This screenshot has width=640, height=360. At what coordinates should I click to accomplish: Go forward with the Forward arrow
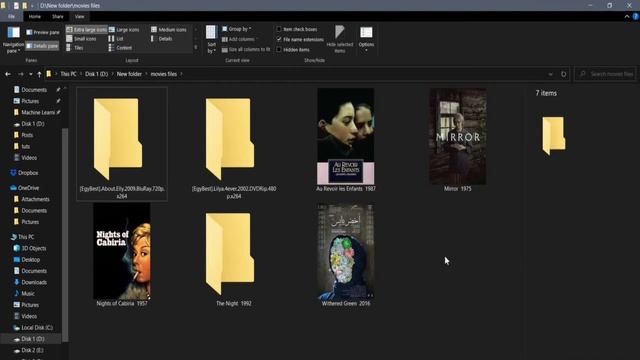(20, 74)
